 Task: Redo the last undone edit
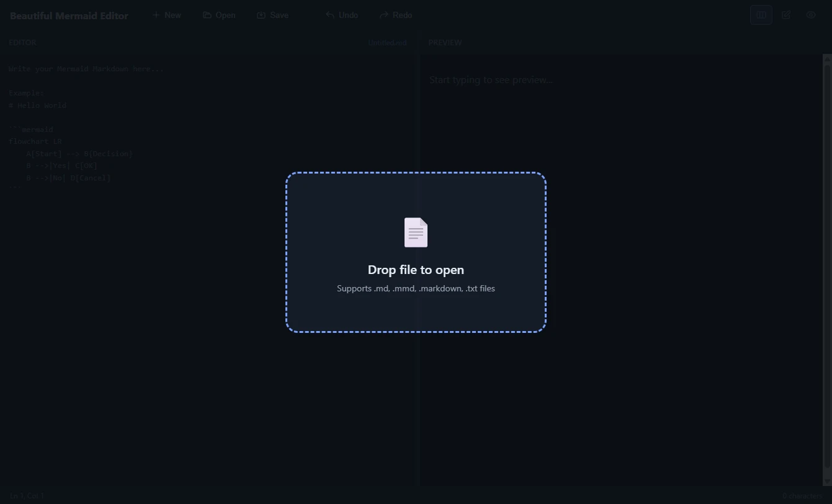click(x=396, y=15)
